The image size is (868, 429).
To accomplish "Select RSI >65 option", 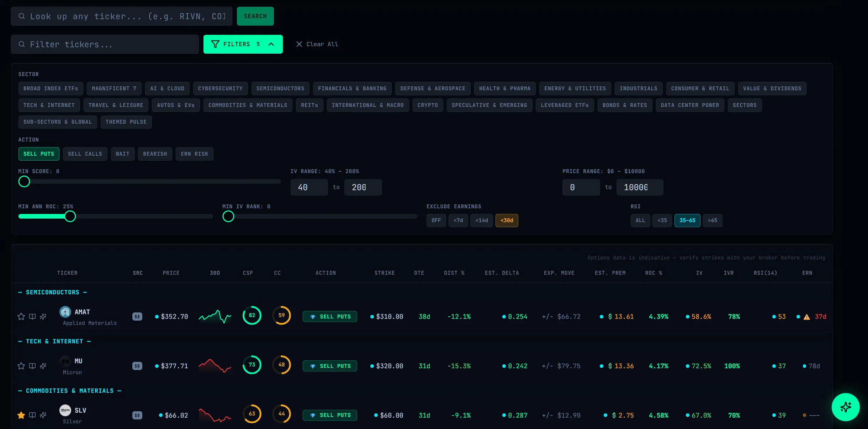I will tap(713, 220).
